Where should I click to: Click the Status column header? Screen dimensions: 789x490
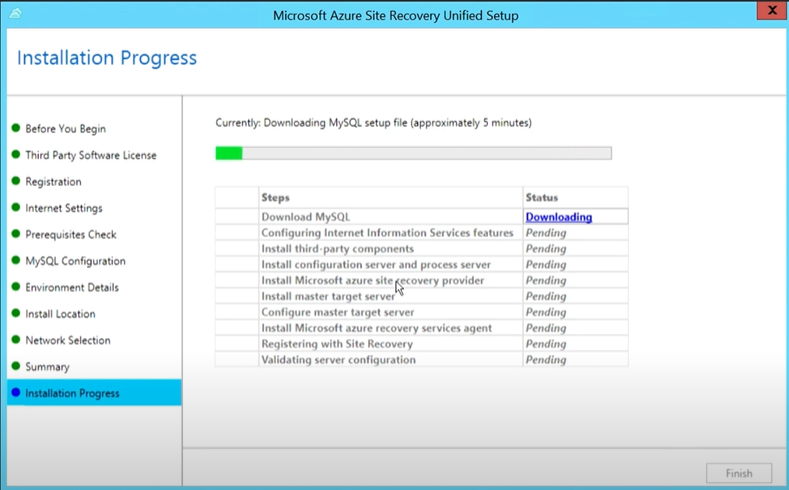(x=576, y=197)
